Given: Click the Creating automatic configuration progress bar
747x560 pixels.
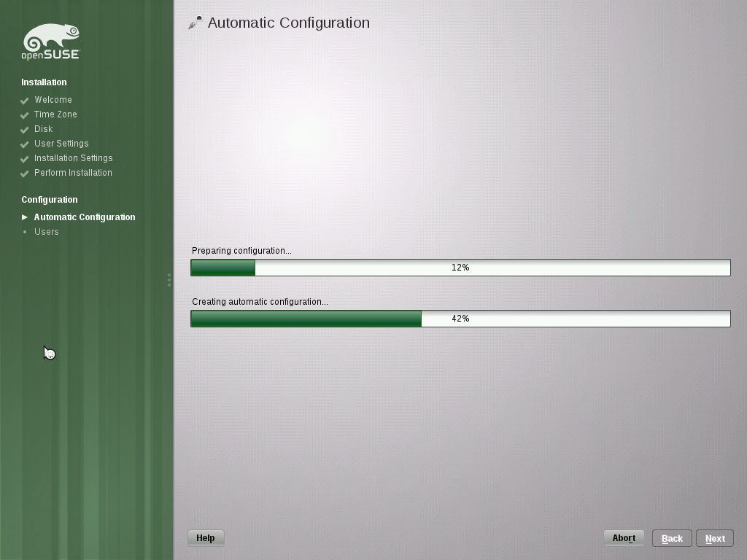Looking at the screenshot, I should point(460,319).
